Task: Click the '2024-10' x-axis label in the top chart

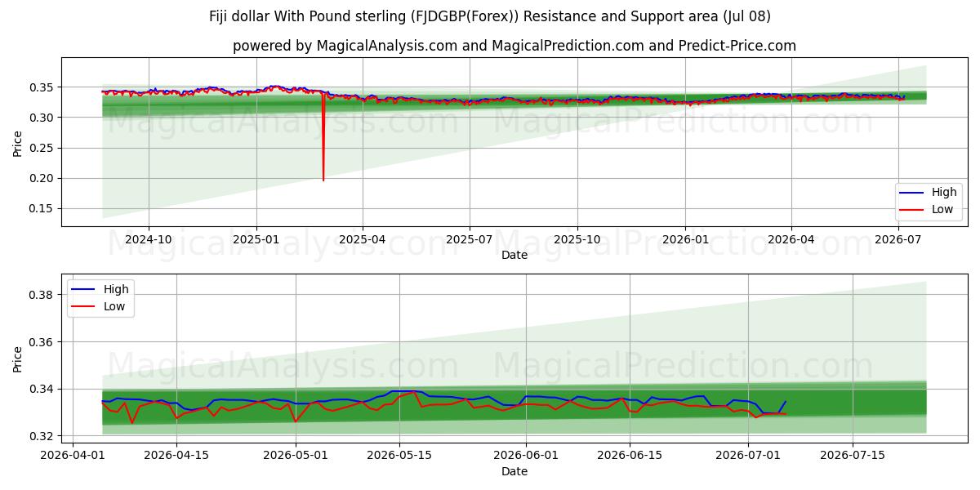Action: tap(149, 240)
